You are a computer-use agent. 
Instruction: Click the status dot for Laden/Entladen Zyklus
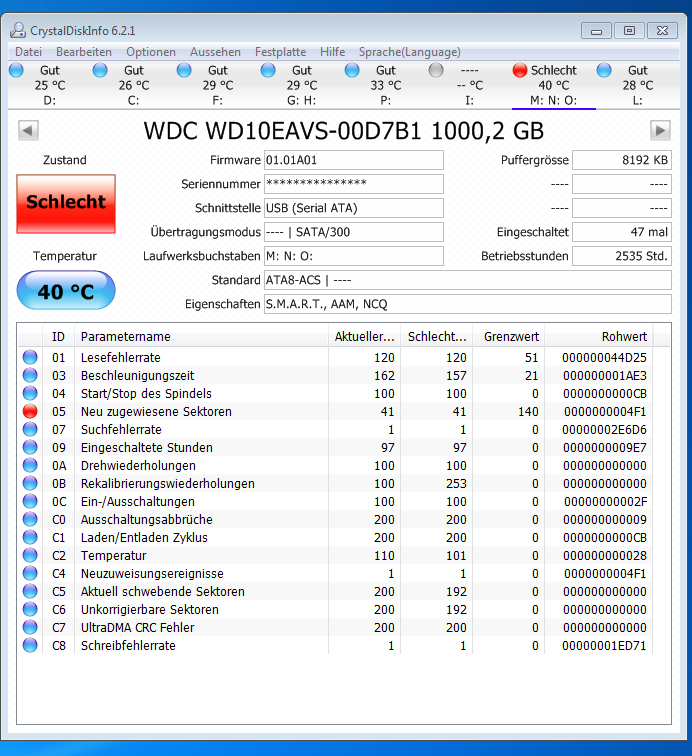30,537
